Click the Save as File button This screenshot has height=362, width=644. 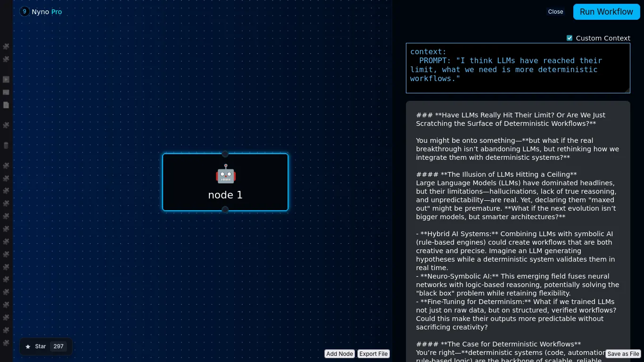pos(623,354)
